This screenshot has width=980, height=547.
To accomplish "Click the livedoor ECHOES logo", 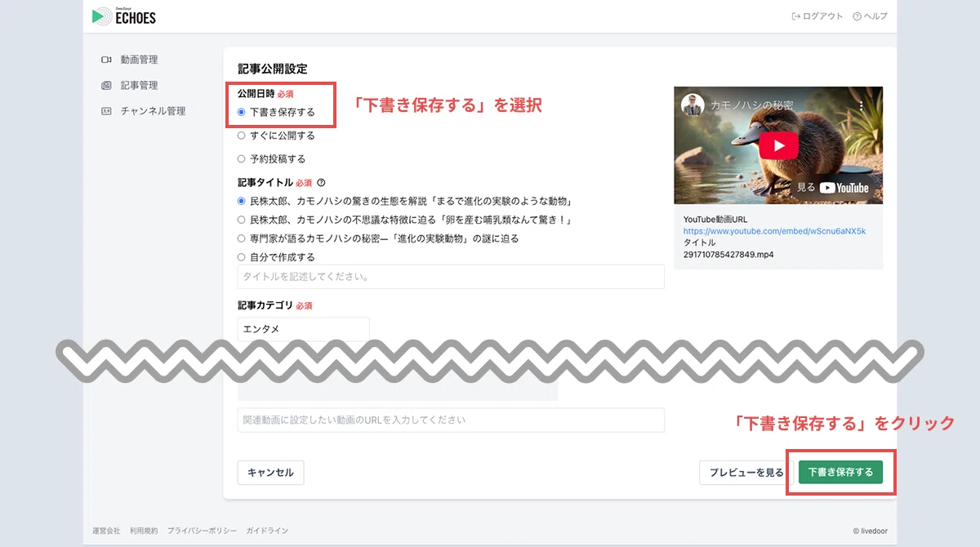I will [x=124, y=16].
